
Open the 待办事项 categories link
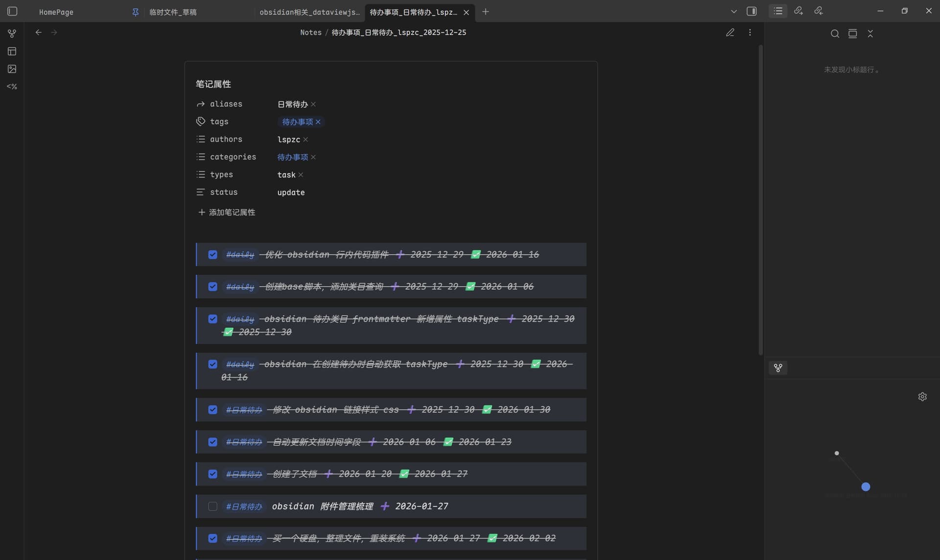click(x=292, y=157)
